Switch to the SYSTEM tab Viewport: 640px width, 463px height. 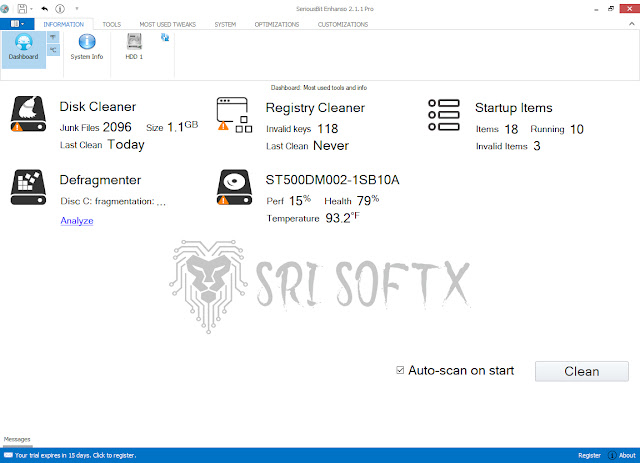click(x=225, y=24)
